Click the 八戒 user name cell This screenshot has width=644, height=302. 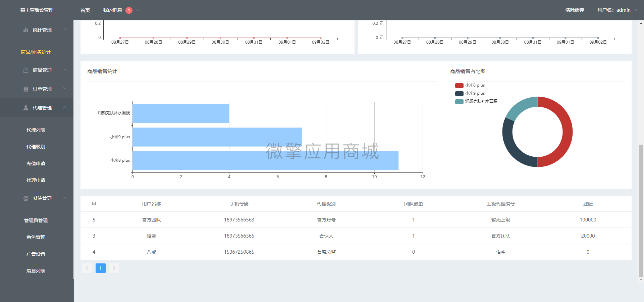151,252
